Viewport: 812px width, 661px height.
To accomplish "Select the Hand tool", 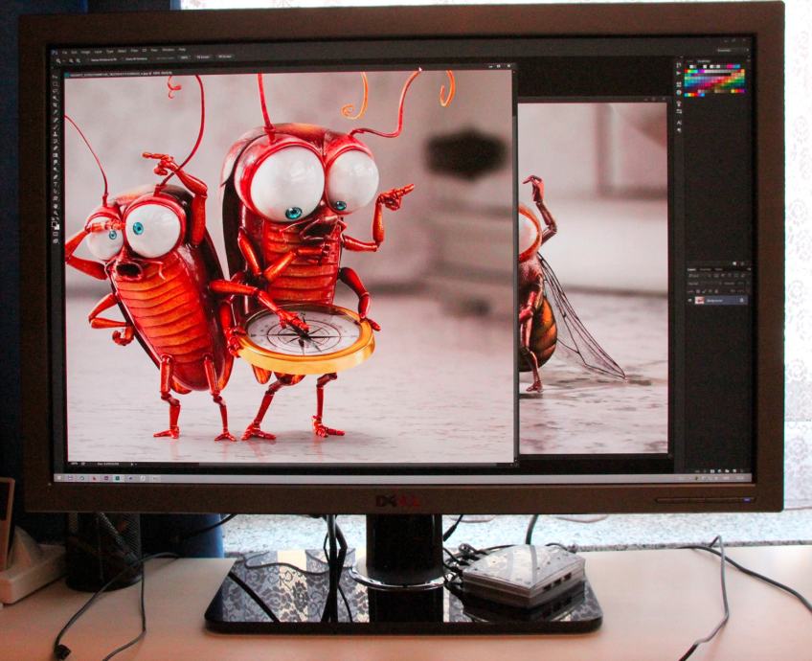I will tap(55, 206).
